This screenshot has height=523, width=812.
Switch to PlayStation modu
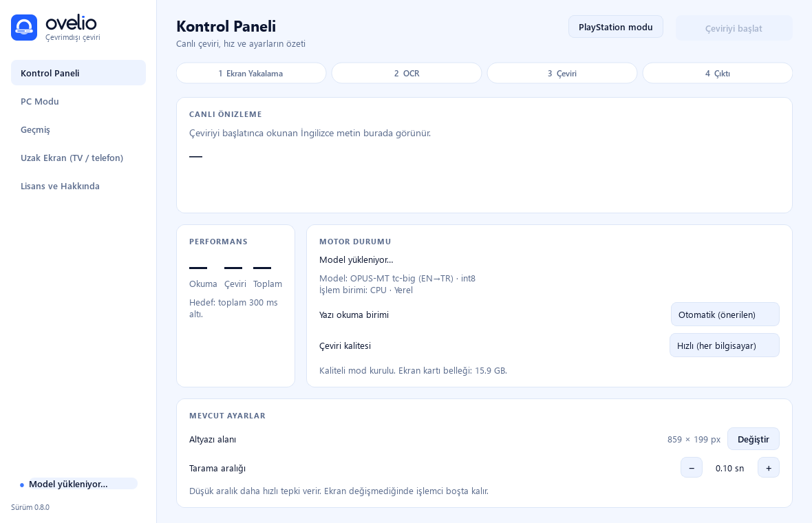tap(616, 27)
